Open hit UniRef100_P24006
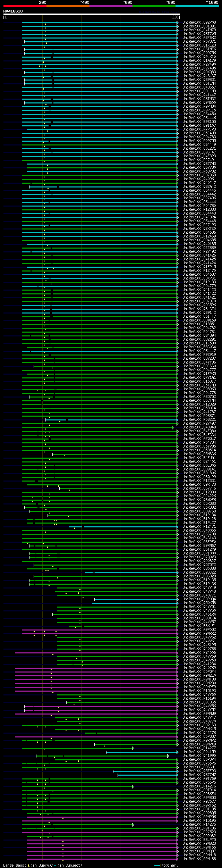Image resolution: width=222 pixels, height=868 pixels. [x=199, y=652]
